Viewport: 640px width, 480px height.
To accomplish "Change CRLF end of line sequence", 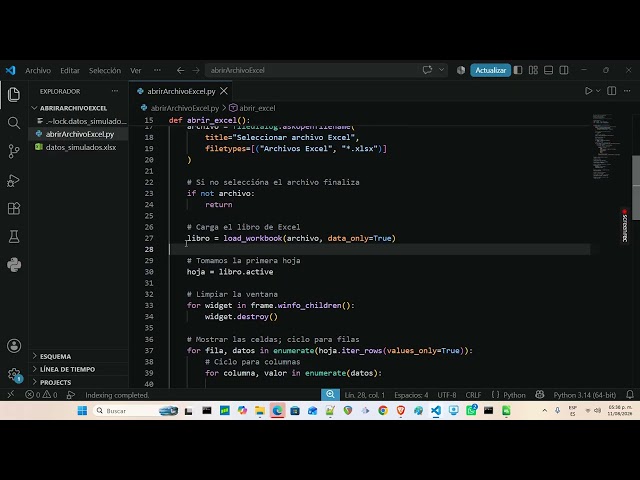I will (473, 395).
